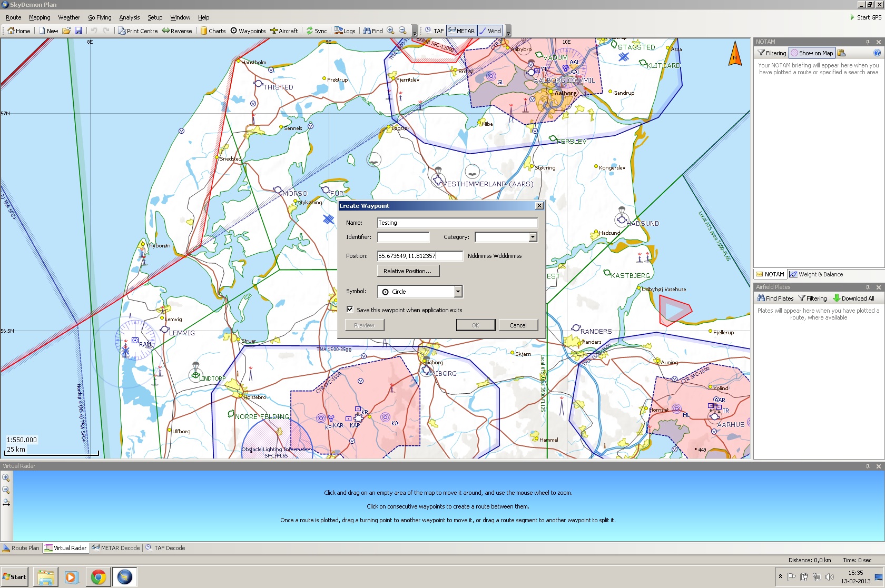Cancel the Create Waypoint dialog
Screen dimensions: 885x588
click(518, 325)
